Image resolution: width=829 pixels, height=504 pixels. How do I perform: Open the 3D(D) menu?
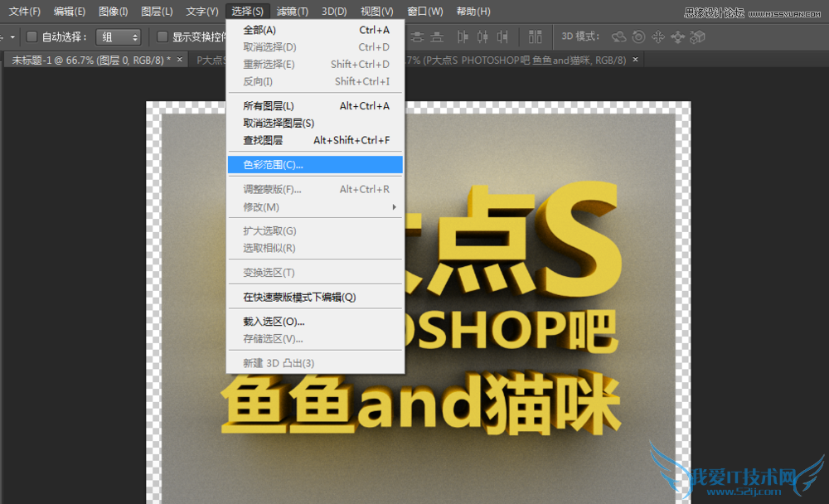point(333,11)
